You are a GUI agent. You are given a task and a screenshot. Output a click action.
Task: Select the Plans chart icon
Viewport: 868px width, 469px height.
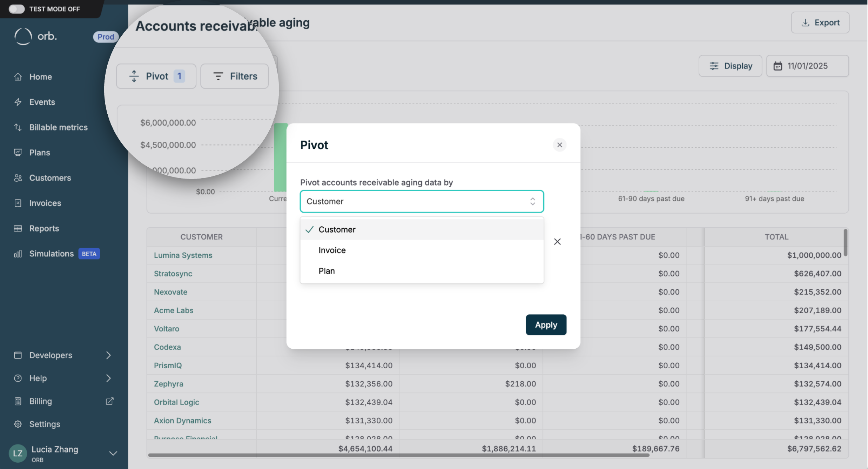point(18,153)
